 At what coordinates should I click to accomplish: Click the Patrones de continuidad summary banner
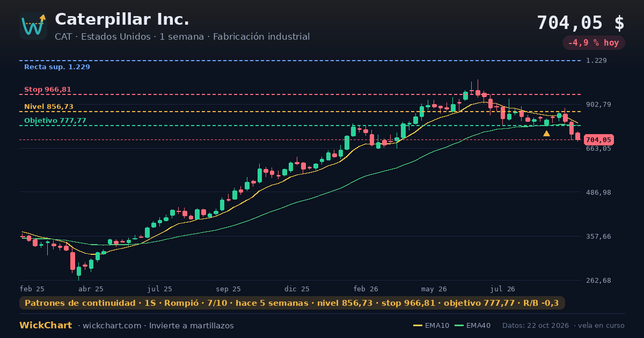click(x=292, y=303)
